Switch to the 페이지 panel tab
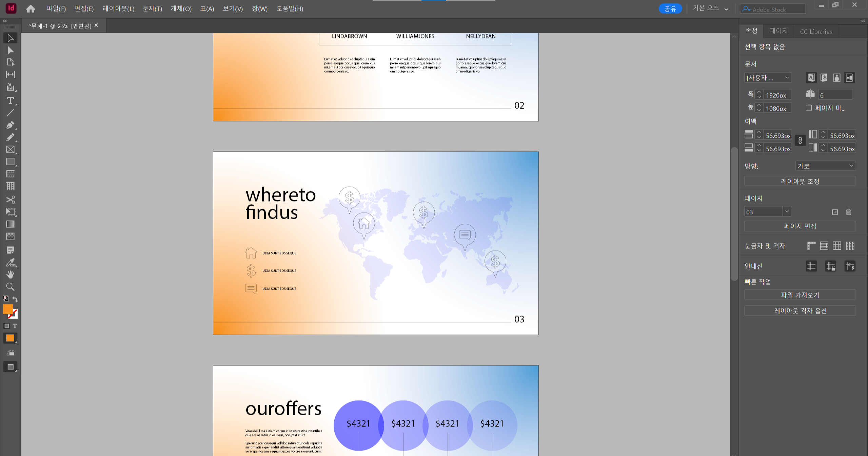 pos(778,31)
